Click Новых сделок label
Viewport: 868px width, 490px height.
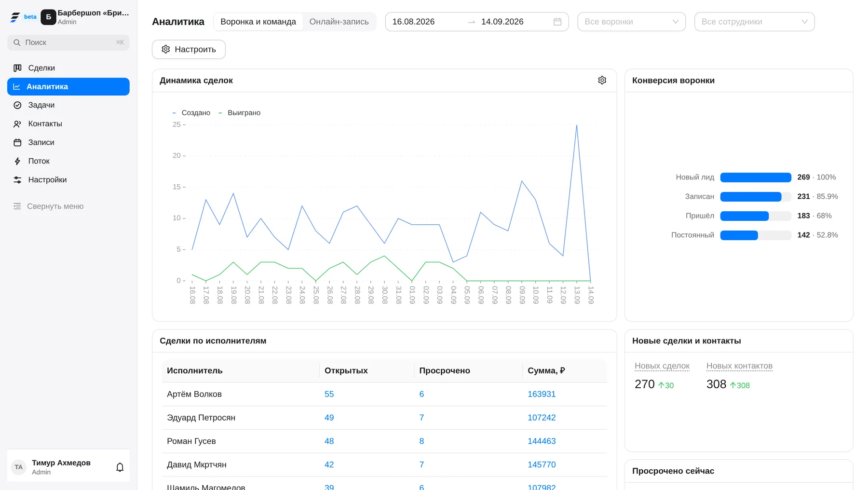[x=662, y=366]
